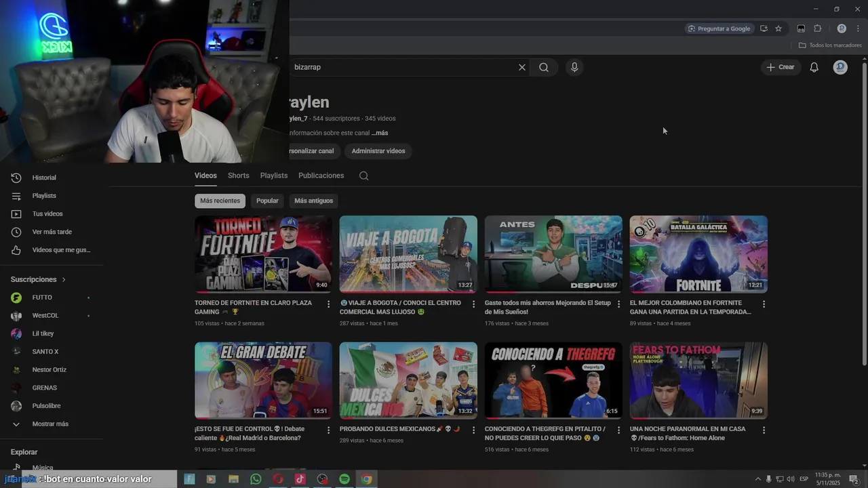Open options menu for VIAJE A BOGOTA video
The height and width of the screenshot is (488, 868).
(473, 304)
